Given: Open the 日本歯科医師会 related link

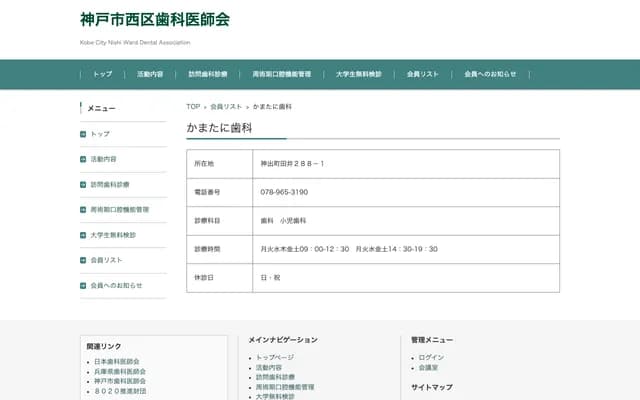Looking at the screenshot, I should pos(117,361).
